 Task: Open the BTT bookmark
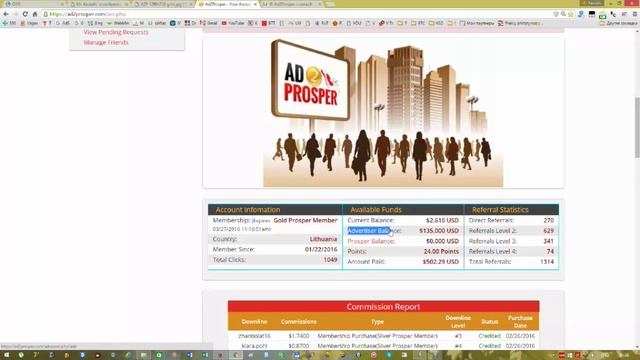point(269,23)
